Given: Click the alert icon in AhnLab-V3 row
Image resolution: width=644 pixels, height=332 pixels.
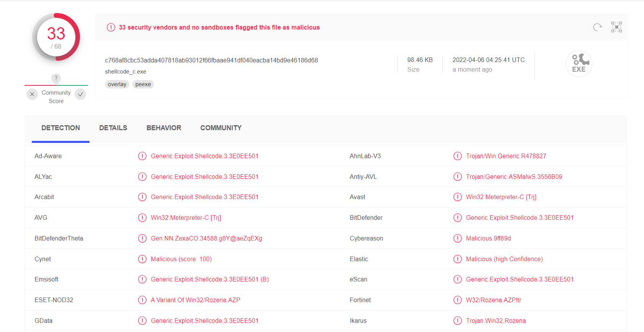Looking at the screenshot, I should (458, 156).
